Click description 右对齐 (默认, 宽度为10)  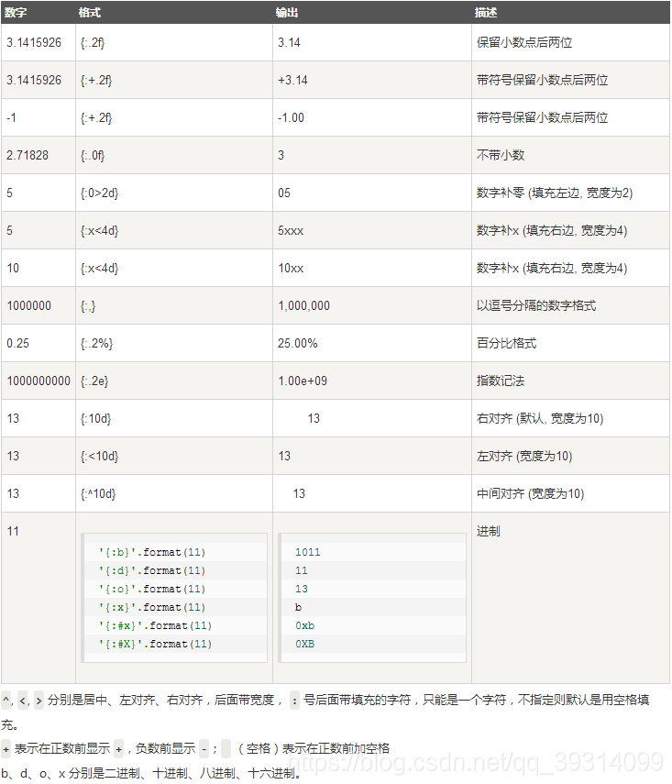click(540, 418)
